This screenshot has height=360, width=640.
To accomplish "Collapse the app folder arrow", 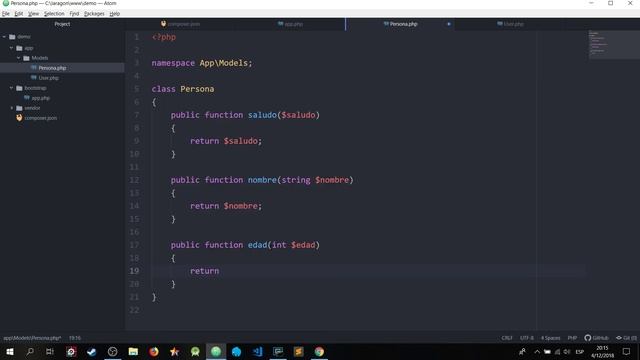I will click(11, 48).
